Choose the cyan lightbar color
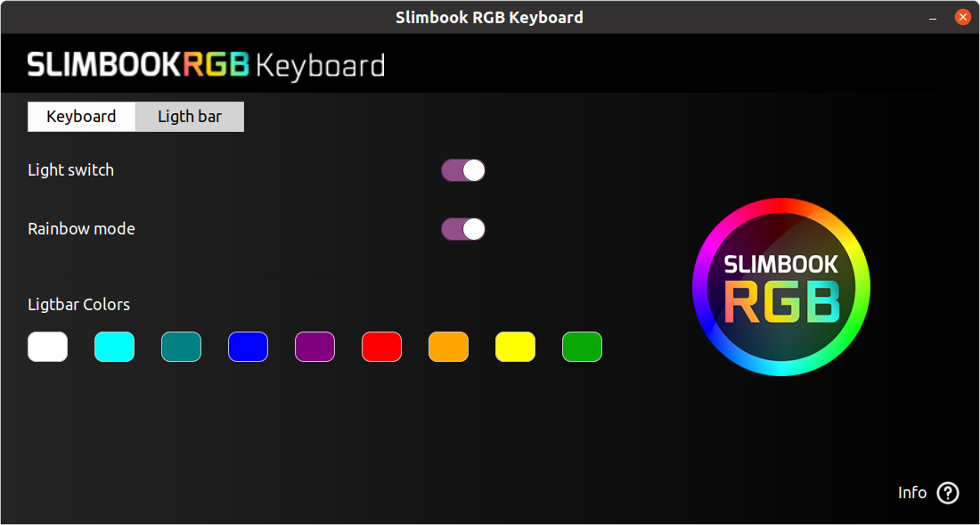Viewport: 980px width, 525px height. pyautogui.click(x=114, y=347)
